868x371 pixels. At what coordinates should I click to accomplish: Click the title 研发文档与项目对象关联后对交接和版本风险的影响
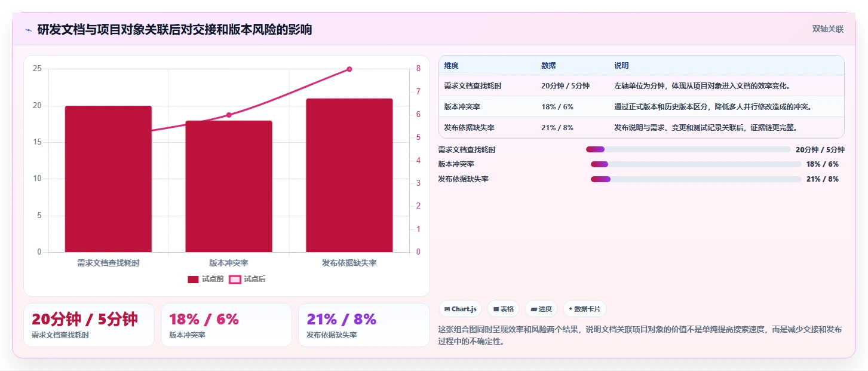(174, 30)
